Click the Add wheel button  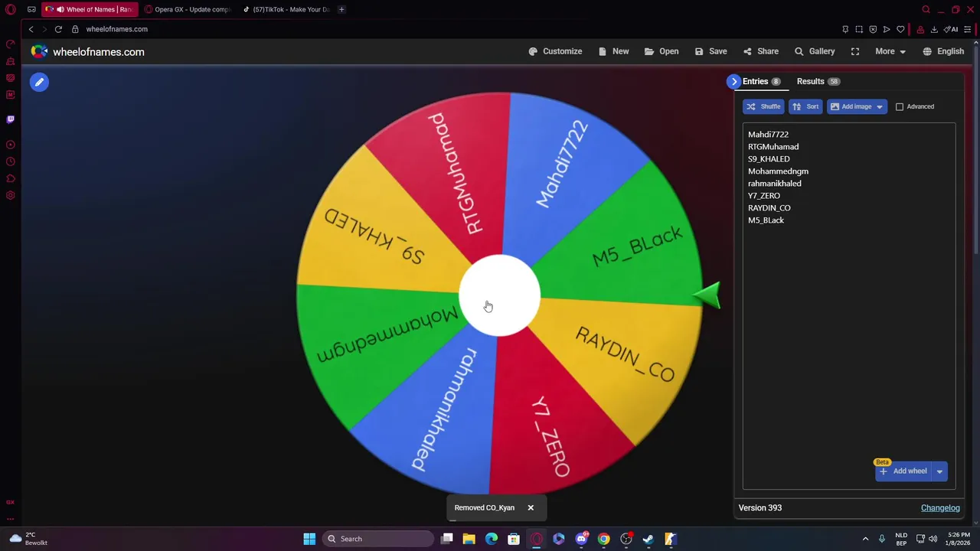903,471
